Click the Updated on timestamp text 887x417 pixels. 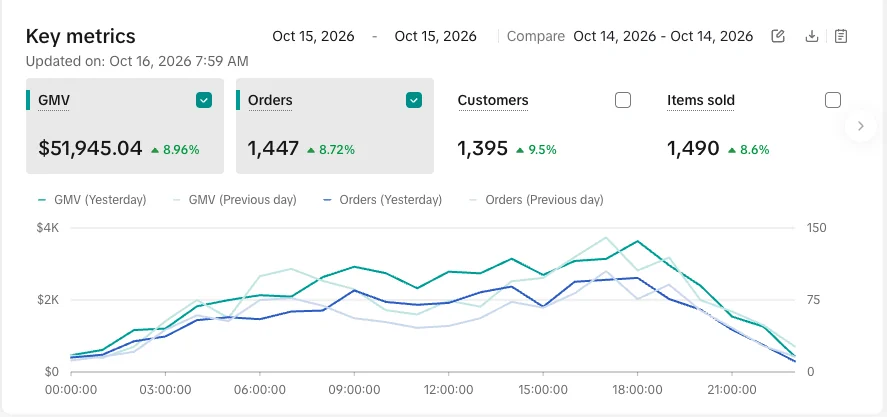coord(137,61)
